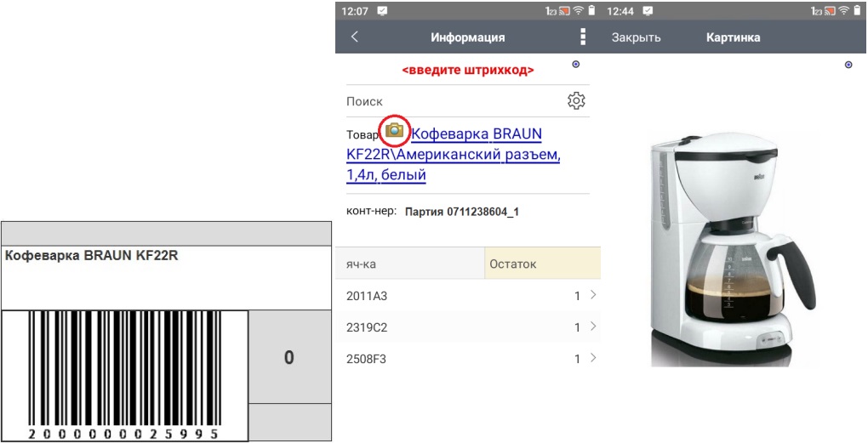Tap the <введите штрихкод> barcode prompt
This screenshot has height=443, width=868.
click(x=468, y=71)
